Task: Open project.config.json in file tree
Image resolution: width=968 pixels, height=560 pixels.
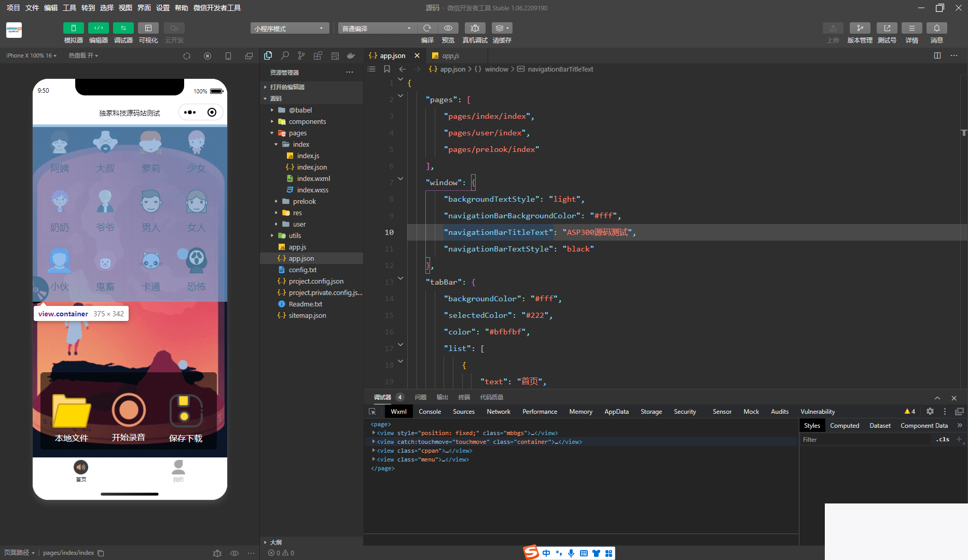Action: [x=315, y=281]
